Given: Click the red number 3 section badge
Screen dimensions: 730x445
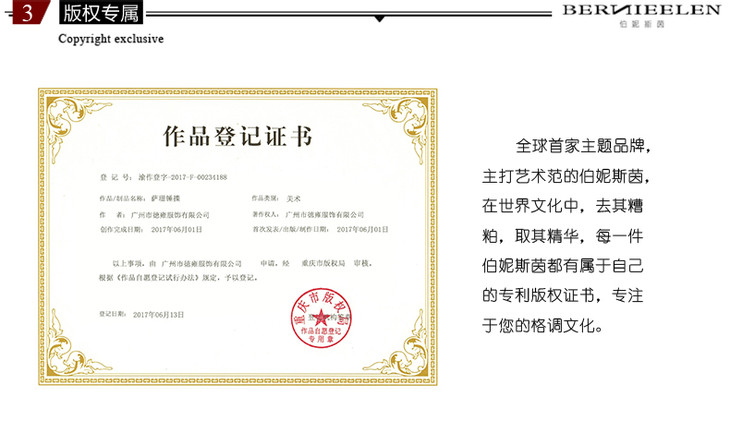Looking at the screenshot, I should [x=30, y=12].
